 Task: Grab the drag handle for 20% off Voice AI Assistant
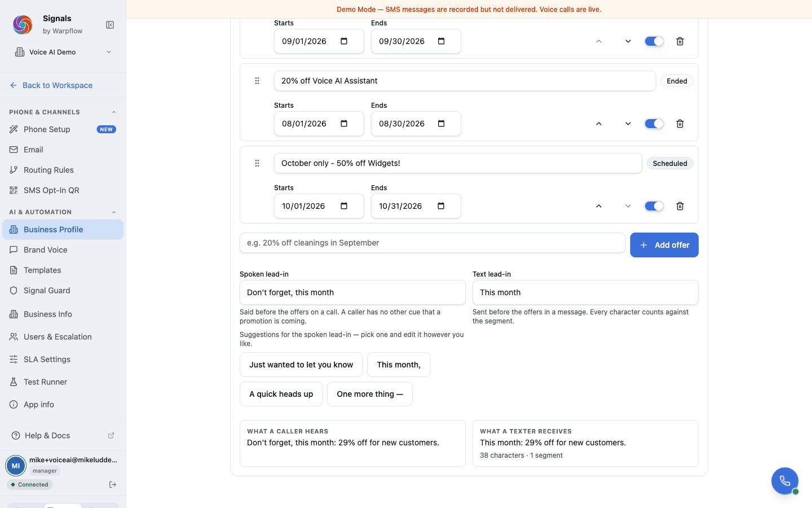click(x=257, y=81)
